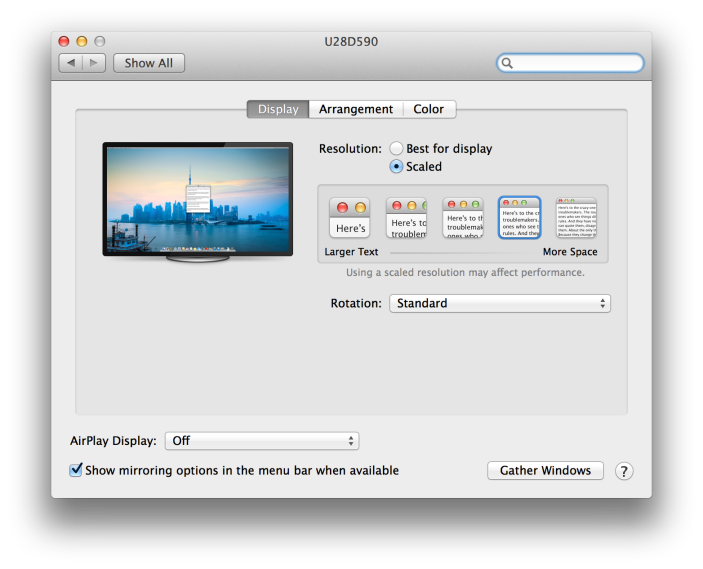
Task: Choose the second scaled resolution option
Action: click(406, 218)
